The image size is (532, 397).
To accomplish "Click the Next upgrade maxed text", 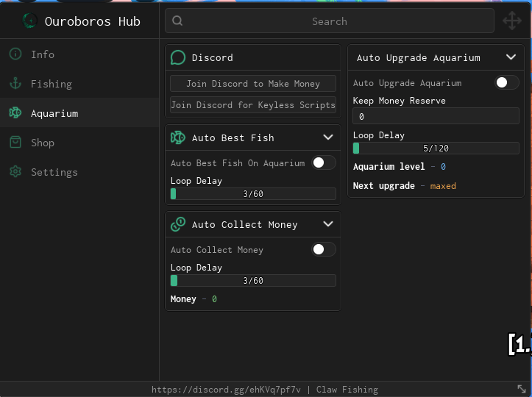I will pos(405,186).
